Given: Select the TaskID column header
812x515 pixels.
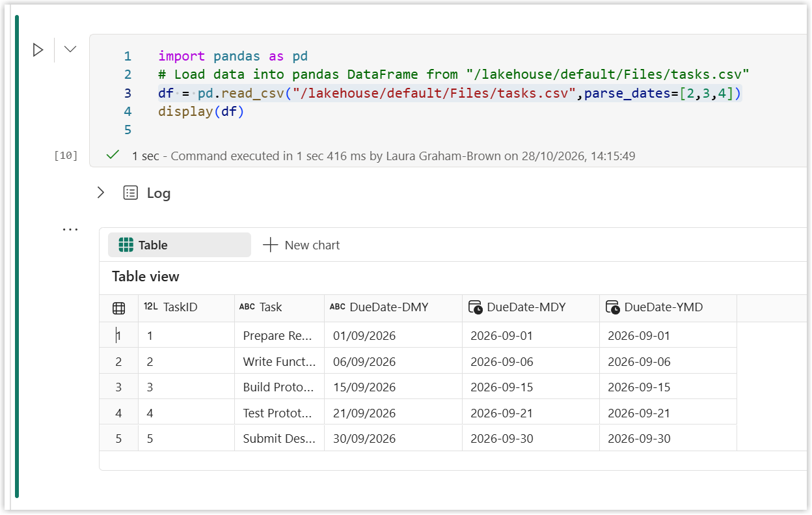Looking at the screenshot, I should click(187, 307).
